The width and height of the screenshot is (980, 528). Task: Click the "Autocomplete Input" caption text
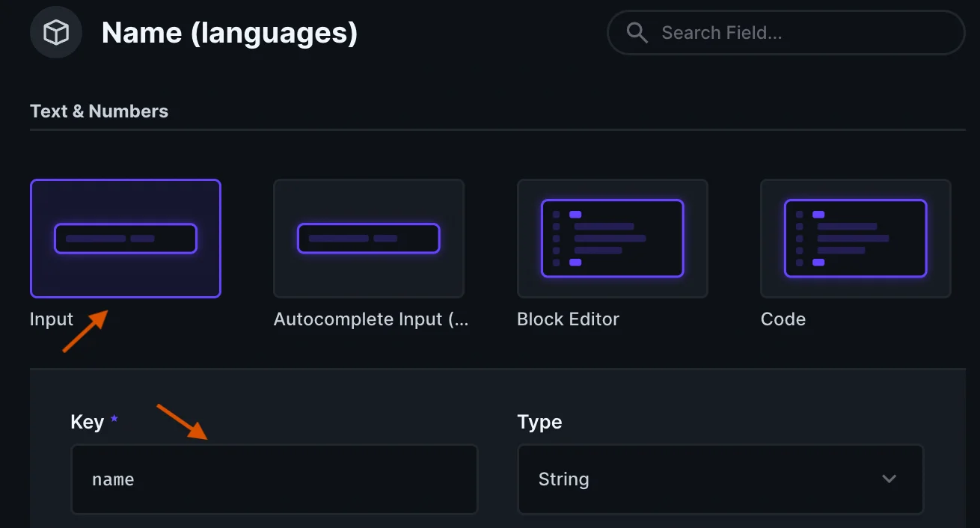click(x=371, y=319)
